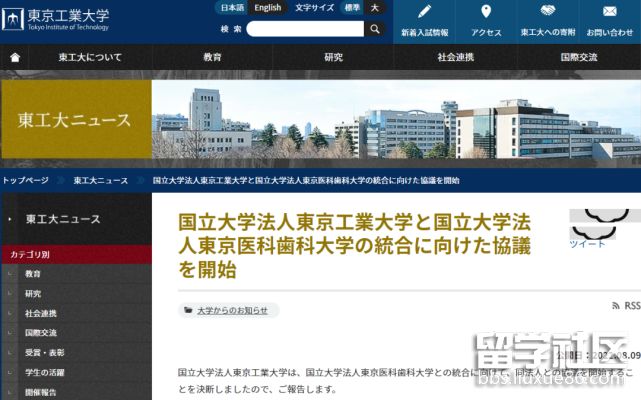Open the 社会連携 main menu
641x400 pixels.
pyautogui.click(x=455, y=57)
